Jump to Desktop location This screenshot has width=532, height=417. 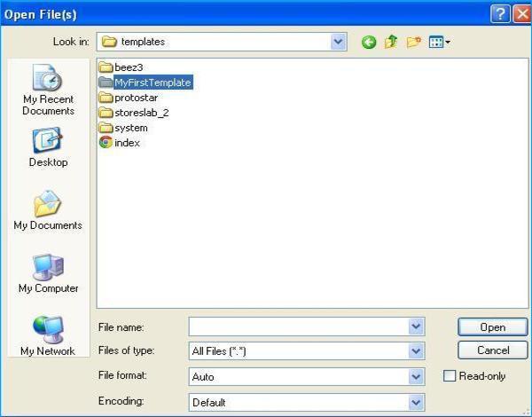(48, 147)
